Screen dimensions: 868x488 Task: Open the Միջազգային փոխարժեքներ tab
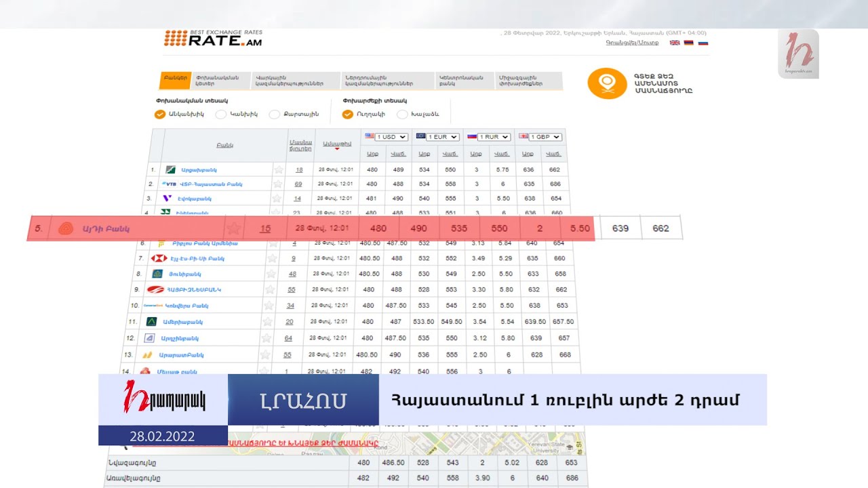tap(528, 81)
